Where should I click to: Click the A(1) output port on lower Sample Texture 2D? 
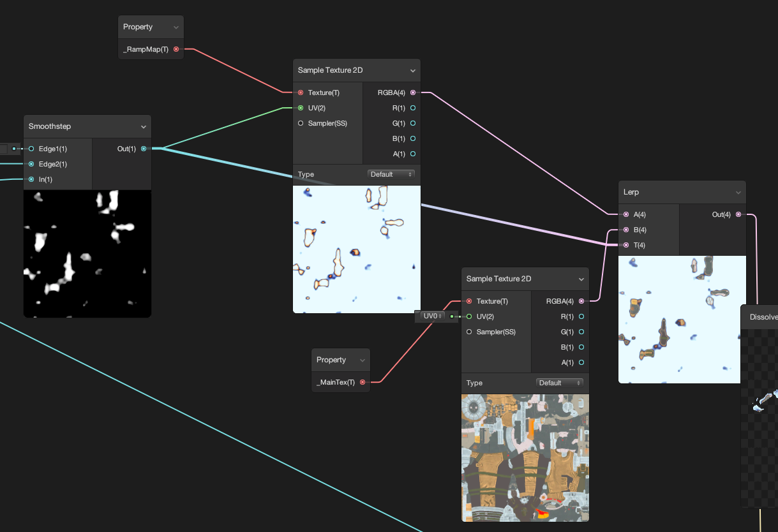point(581,362)
